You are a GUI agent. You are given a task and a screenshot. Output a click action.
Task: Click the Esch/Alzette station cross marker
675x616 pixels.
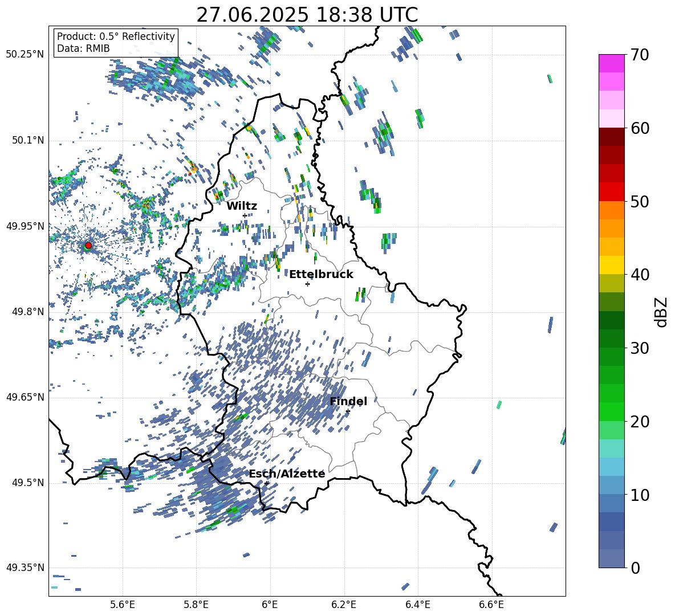tap(266, 483)
